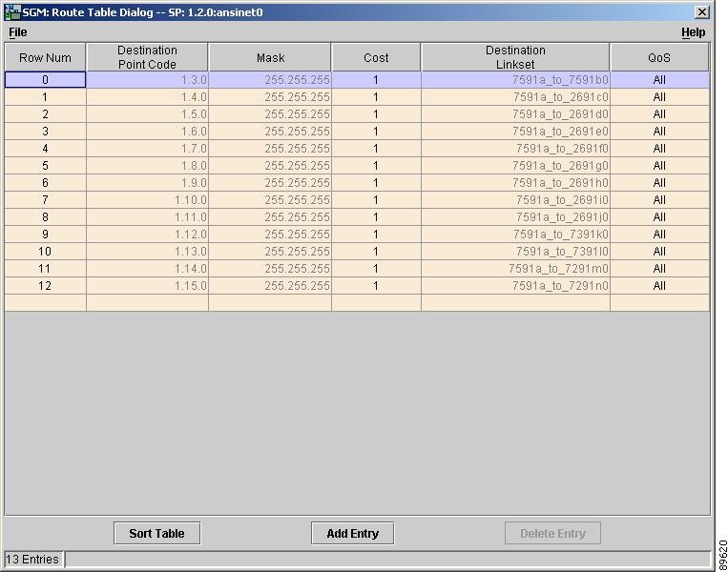Click the SGM application icon in title bar

coord(12,12)
